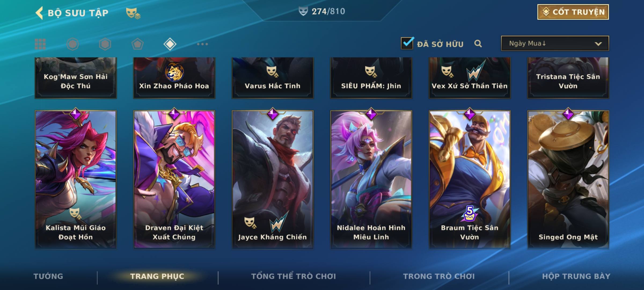Switch to the Tướng tab
644x290 pixels.
click(48, 276)
